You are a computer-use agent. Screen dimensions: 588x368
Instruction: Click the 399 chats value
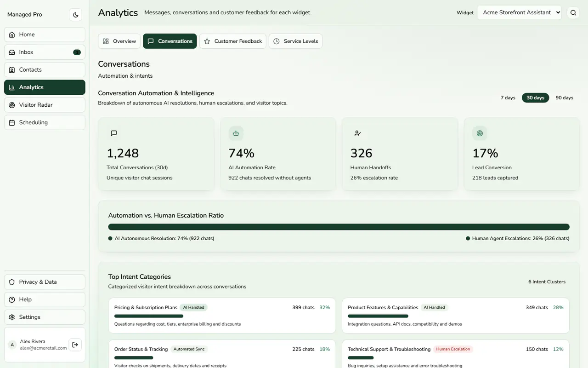(303, 307)
